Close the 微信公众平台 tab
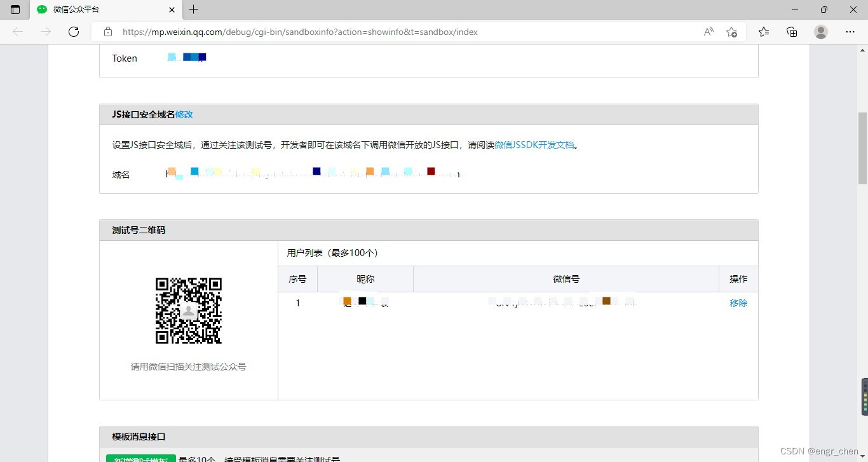This screenshot has height=462, width=868. pyautogui.click(x=172, y=10)
